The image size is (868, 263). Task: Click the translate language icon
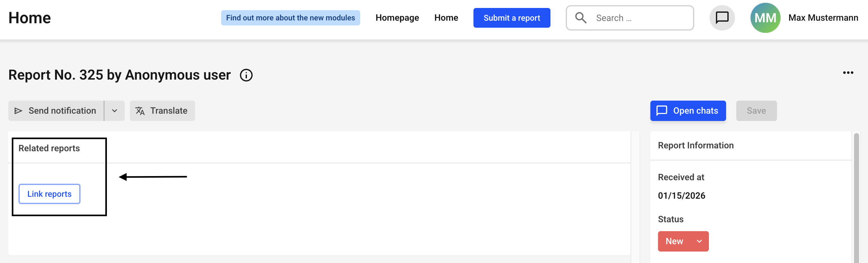(140, 111)
